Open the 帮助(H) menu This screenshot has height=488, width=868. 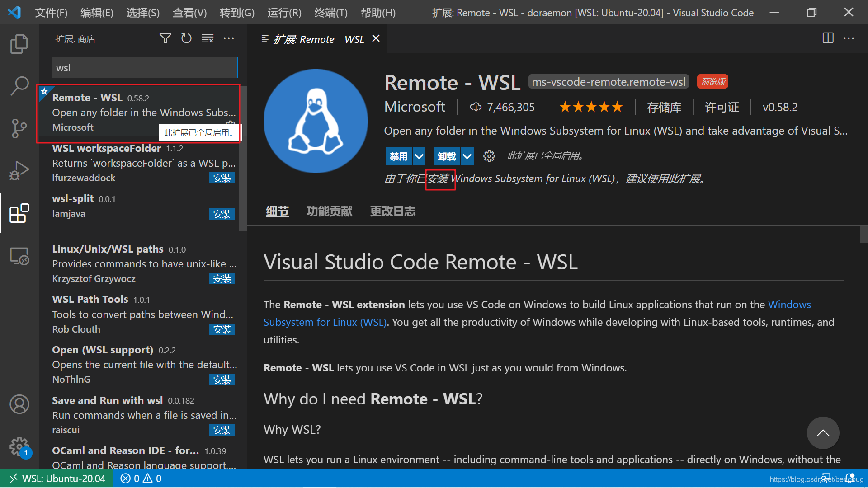[x=378, y=13]
